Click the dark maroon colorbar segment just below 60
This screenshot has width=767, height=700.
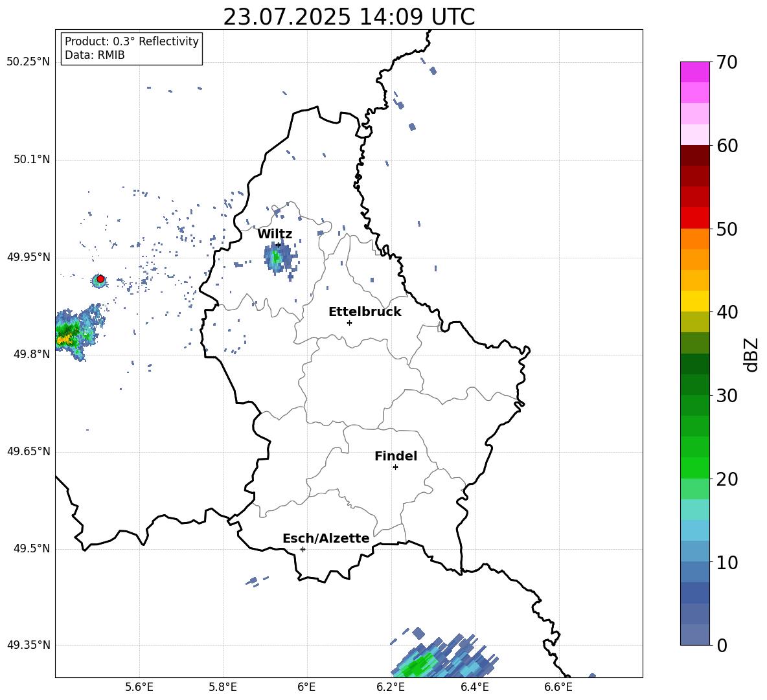tap(694, 155)
